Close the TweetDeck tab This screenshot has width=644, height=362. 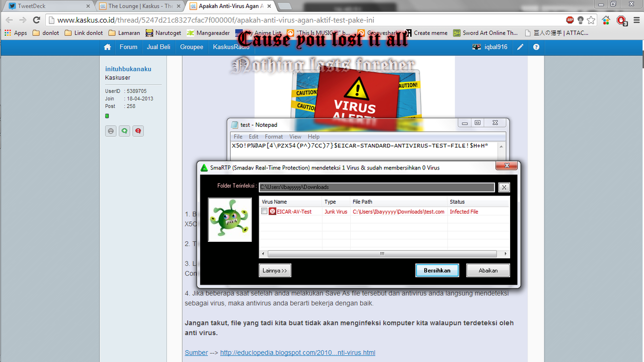pos(88,6)
